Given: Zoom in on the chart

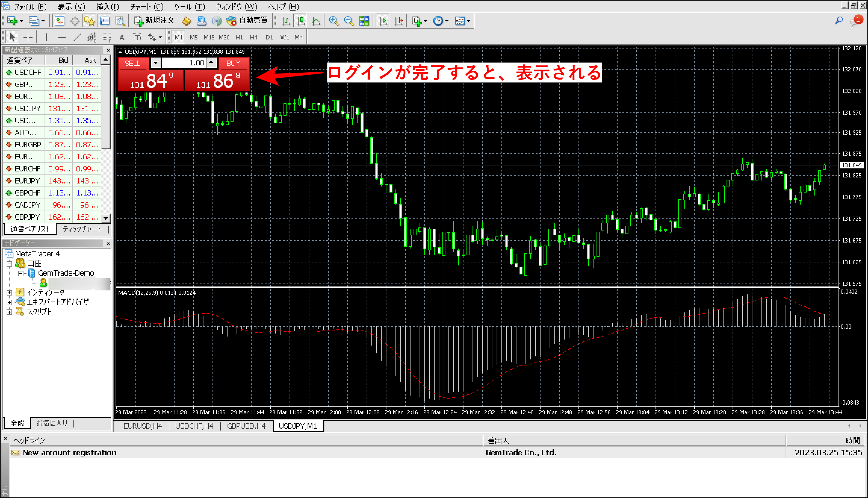Looking at the screenshot, I should pyautogui.click(x=334, y=21).
